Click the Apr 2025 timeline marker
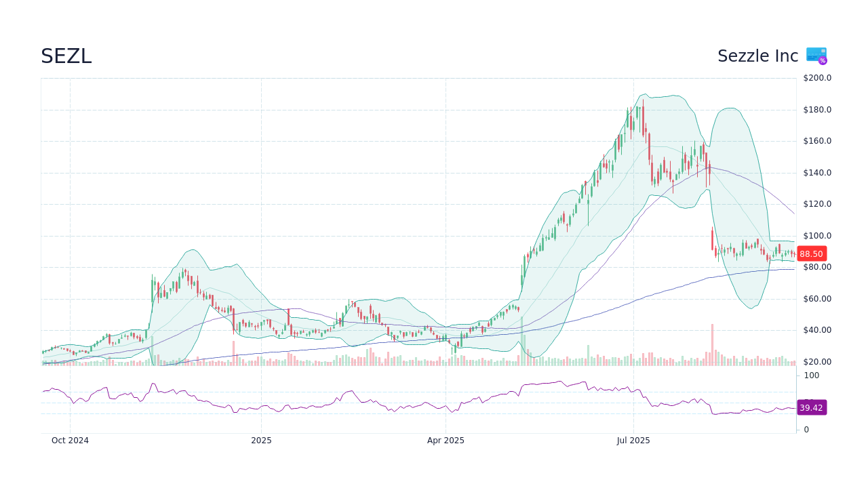 [446, 441]
